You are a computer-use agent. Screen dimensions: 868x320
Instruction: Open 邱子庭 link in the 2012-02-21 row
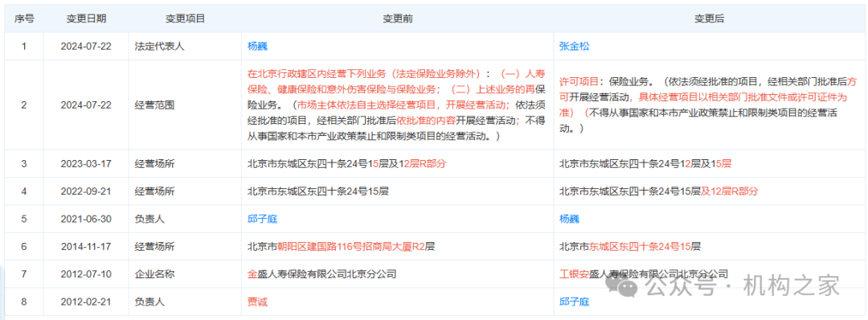tap(574, 302)
